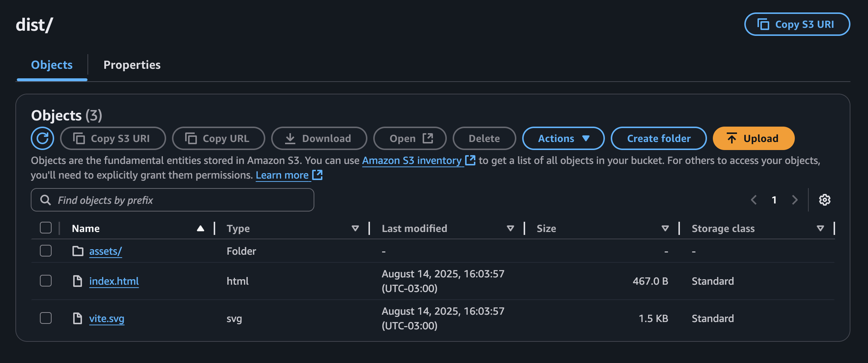The width and height of the screenshot is (868, 363).
Task: Go to next page chevron
Action: click(x=794, y=200)
